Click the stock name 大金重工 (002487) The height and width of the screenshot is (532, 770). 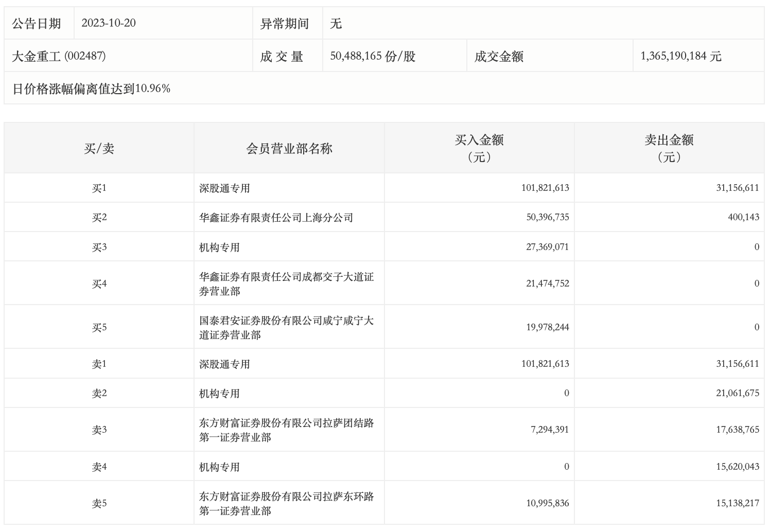tap(59, 56)
